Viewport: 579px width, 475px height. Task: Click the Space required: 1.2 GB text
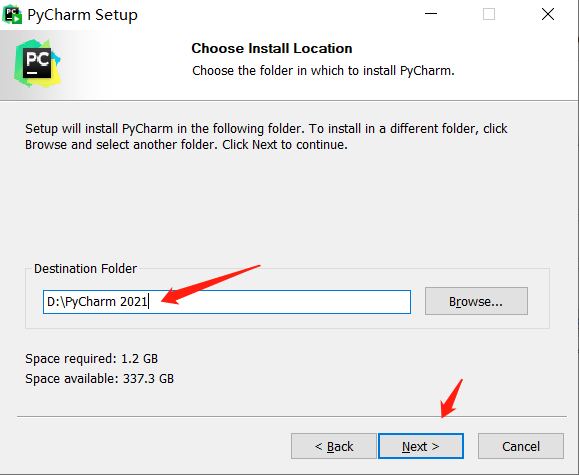(x=91, y=359)
